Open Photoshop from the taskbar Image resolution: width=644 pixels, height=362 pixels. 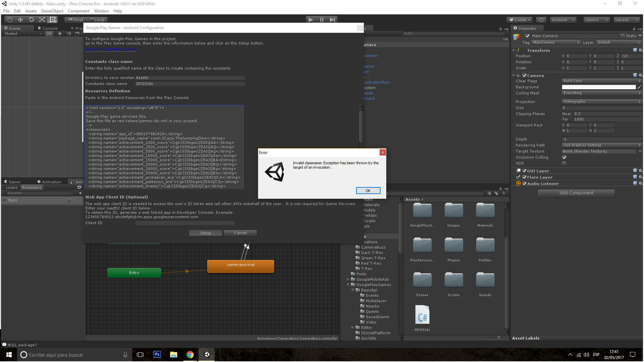point(157,355)
